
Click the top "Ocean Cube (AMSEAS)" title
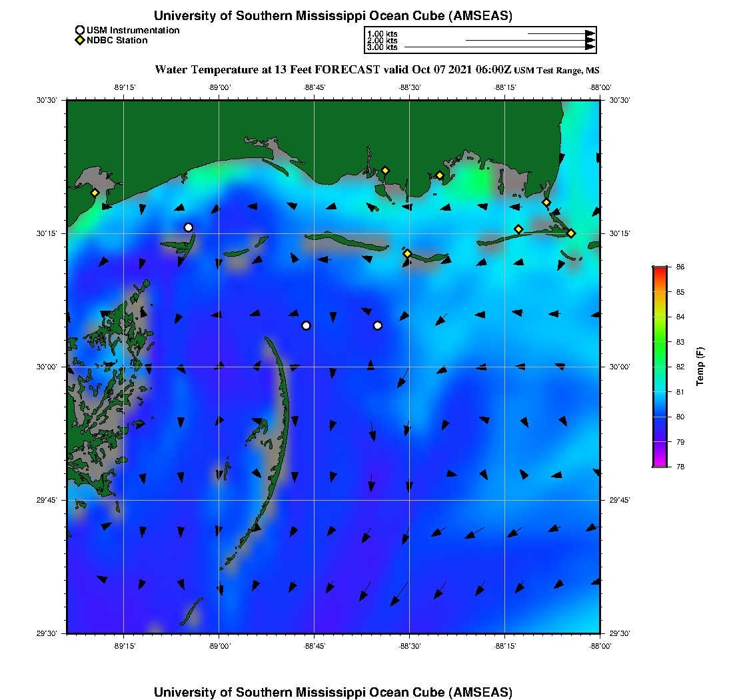point(333,16)
